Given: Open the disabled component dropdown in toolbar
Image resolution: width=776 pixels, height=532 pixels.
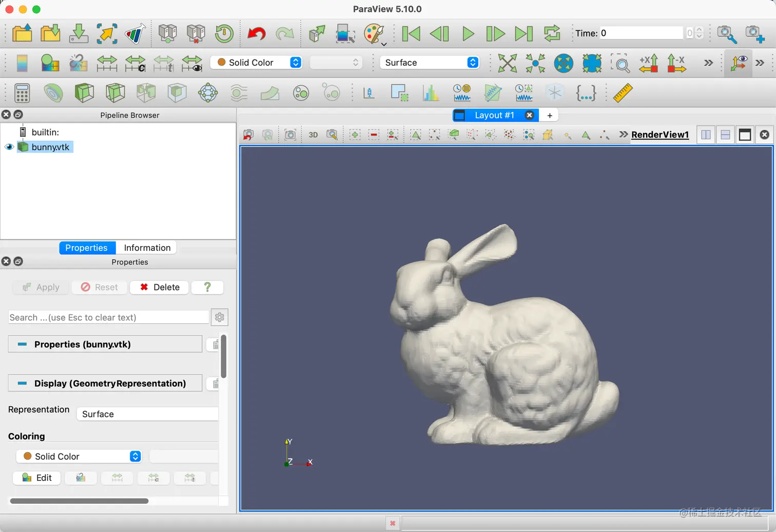Looking at the screenshot, I should [336, 63].
